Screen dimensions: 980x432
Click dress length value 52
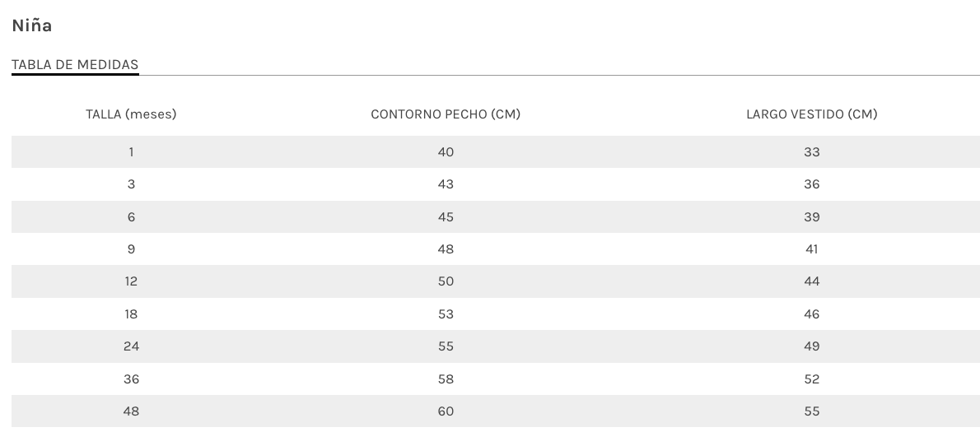(x=811, y=379)
